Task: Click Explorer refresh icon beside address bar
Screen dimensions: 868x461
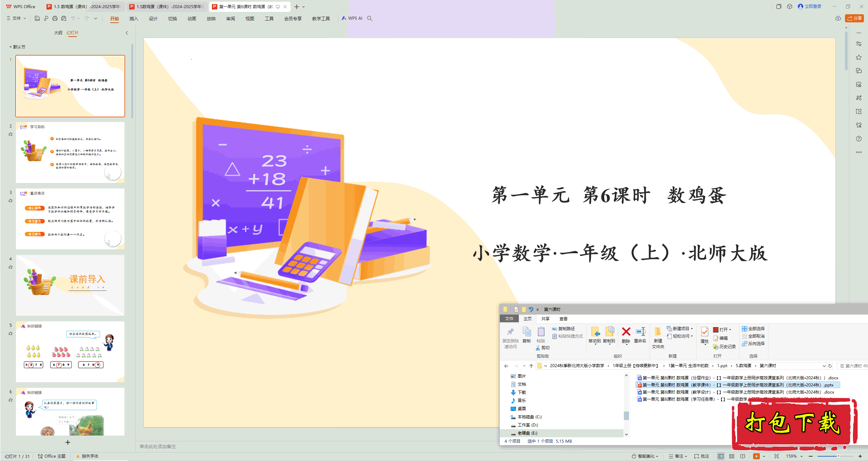Action: [830, 366]
